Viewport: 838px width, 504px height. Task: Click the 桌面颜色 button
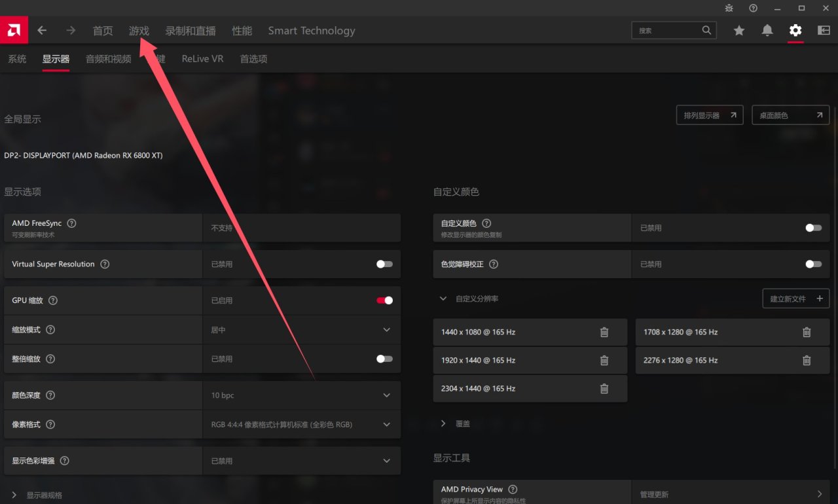791,115
